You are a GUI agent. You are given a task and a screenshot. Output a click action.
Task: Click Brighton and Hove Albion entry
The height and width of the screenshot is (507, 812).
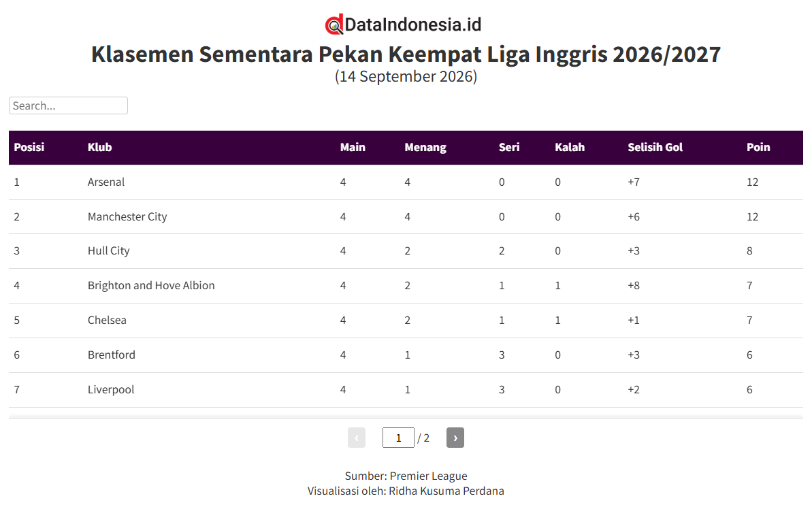click(151, 285)
